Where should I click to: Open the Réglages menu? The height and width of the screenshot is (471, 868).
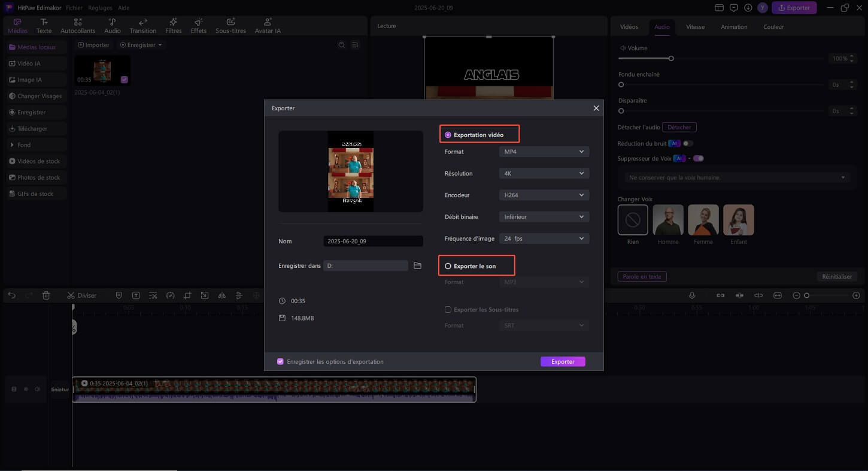(x=99, y=8)
